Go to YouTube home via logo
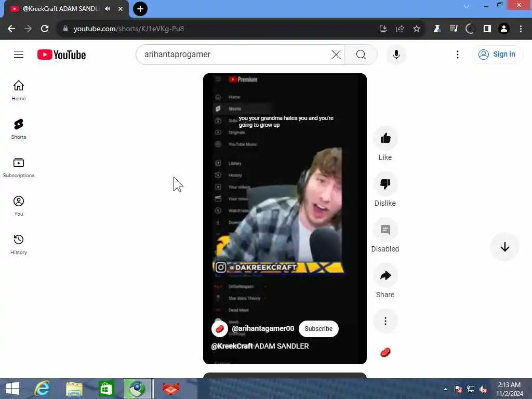The image size is (532, 399). (61, 55)
